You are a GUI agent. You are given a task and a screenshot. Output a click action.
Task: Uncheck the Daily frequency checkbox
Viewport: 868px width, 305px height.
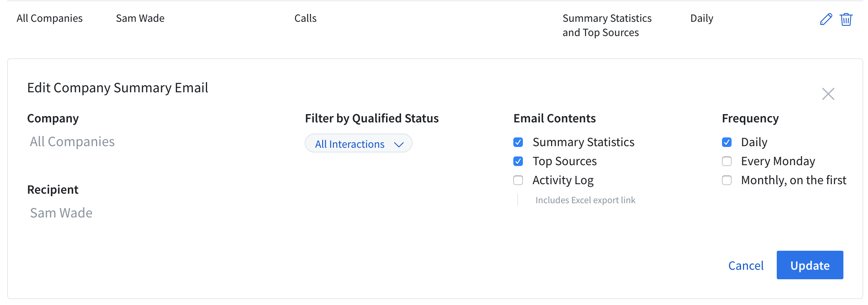pyautogui.click(x=727, y=142)
